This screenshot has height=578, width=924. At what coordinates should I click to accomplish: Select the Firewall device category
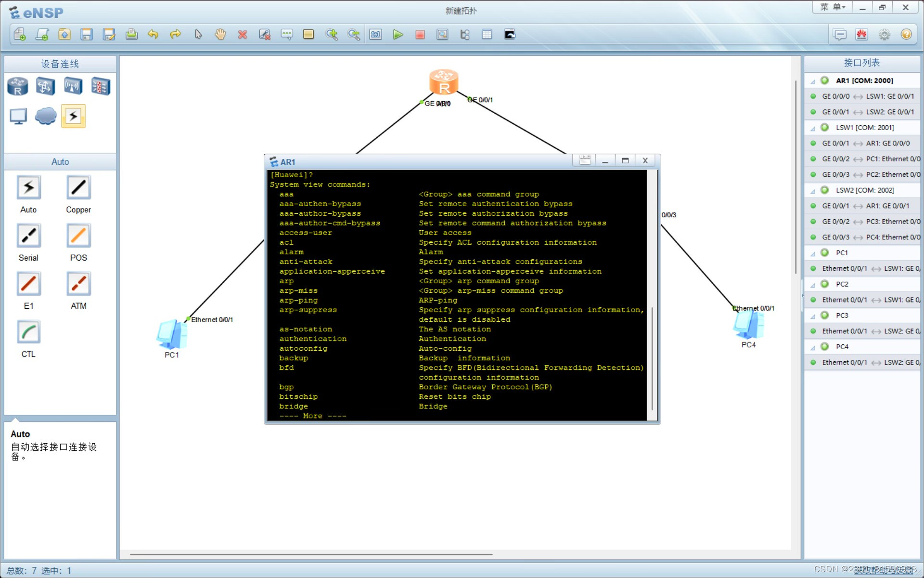tap(101, 86)
